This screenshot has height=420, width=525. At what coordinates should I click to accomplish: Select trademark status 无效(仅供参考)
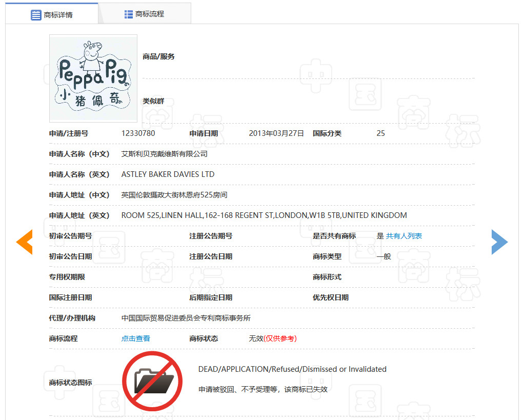(x=273, y=338)
